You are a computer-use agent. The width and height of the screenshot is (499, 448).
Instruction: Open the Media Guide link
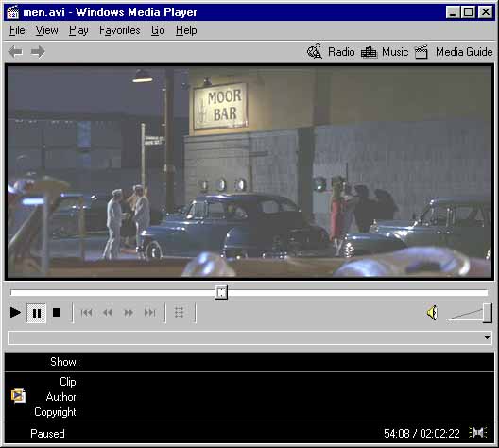(x=464, y=52)
